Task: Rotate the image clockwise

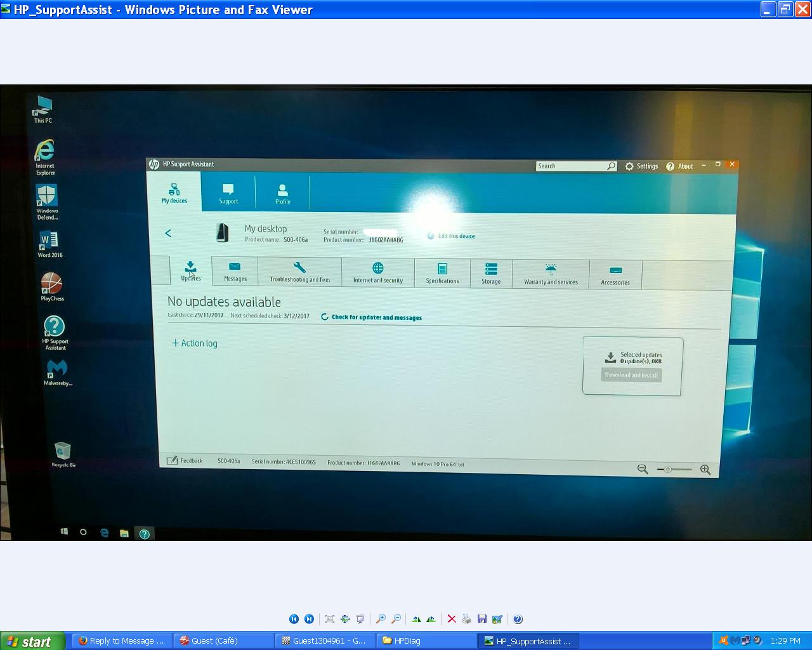Action: [416, 619]
